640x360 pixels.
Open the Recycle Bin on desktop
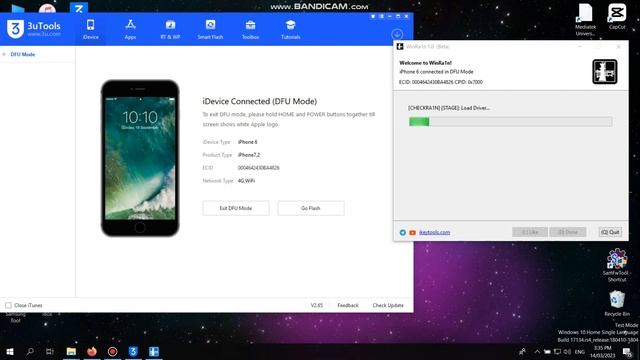[617, 303]
